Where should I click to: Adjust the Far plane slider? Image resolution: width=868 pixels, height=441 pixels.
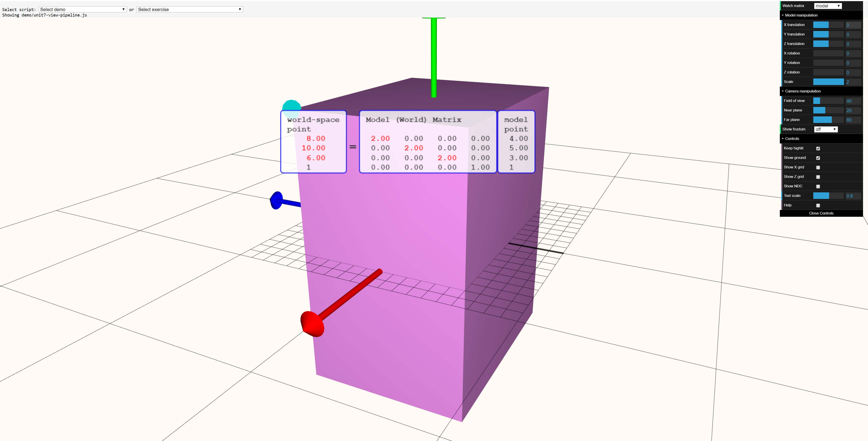pyautogui.click(x=828, y=120)
